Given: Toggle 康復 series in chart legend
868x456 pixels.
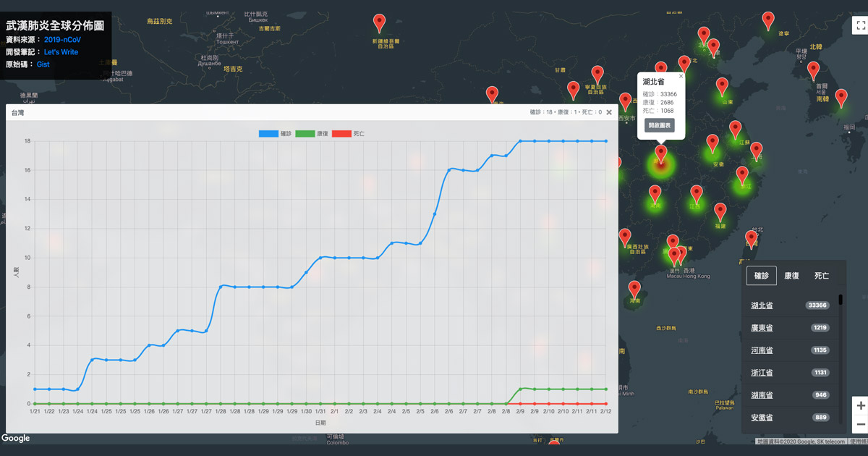Looking at the screenshot, I should (311, 134).
